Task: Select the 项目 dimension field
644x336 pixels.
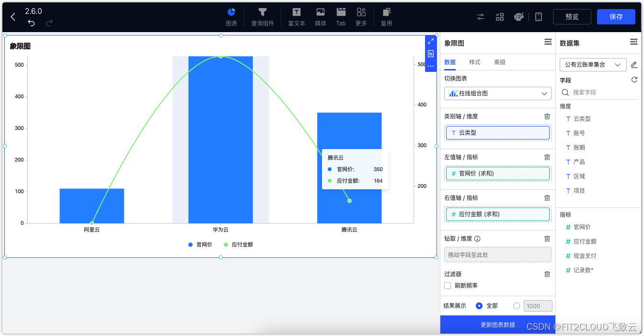Action: 575,191
